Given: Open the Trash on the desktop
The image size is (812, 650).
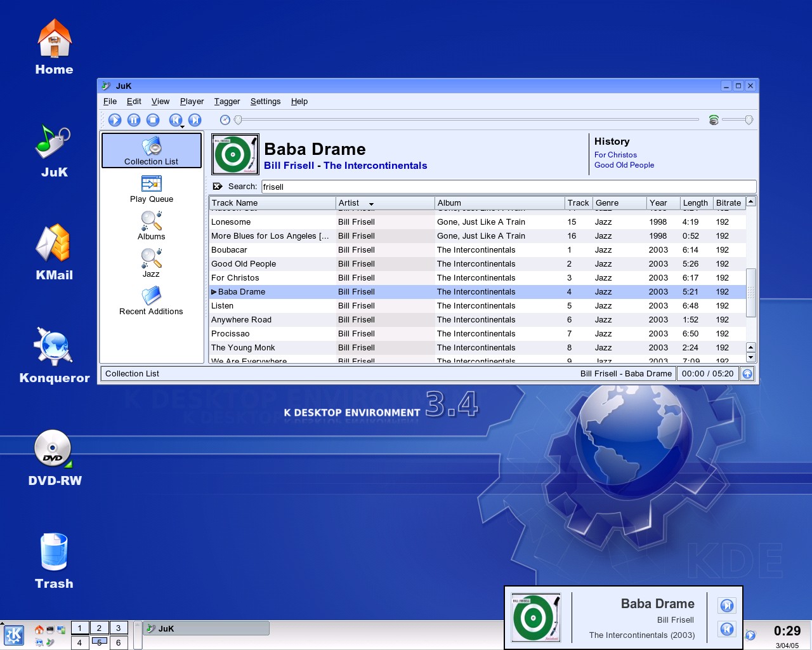Looking at the screenshot, I should tap(54, 561).
